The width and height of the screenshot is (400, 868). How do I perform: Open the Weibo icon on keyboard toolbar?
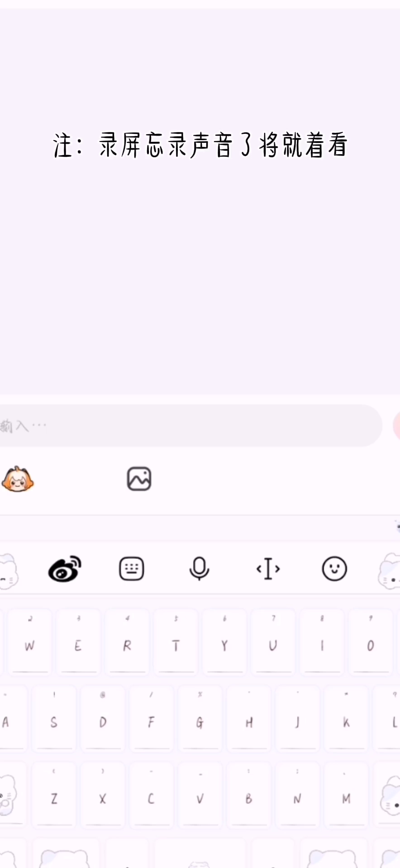pyautogui.click(x=65, y=569)
